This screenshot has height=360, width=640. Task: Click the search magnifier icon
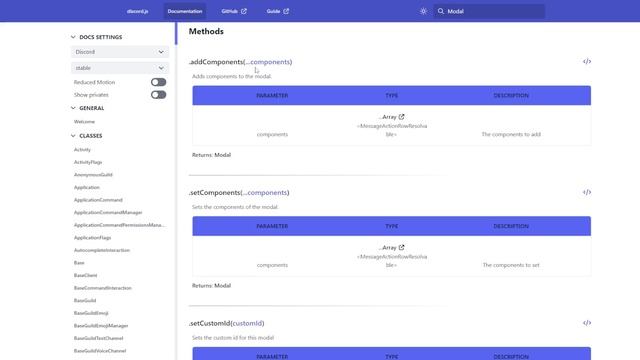[441, 11]
